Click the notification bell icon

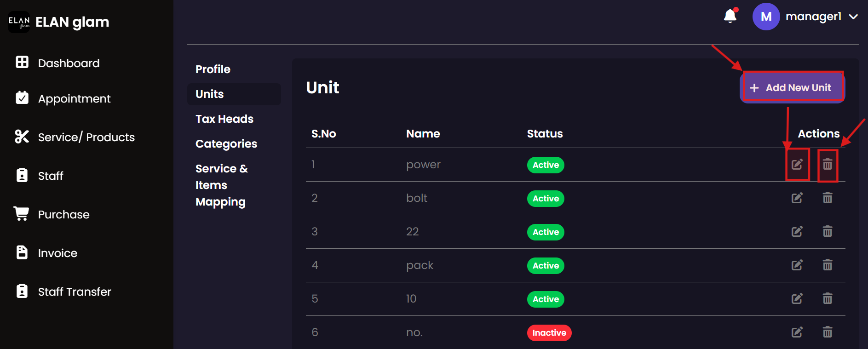coord(730,16)
